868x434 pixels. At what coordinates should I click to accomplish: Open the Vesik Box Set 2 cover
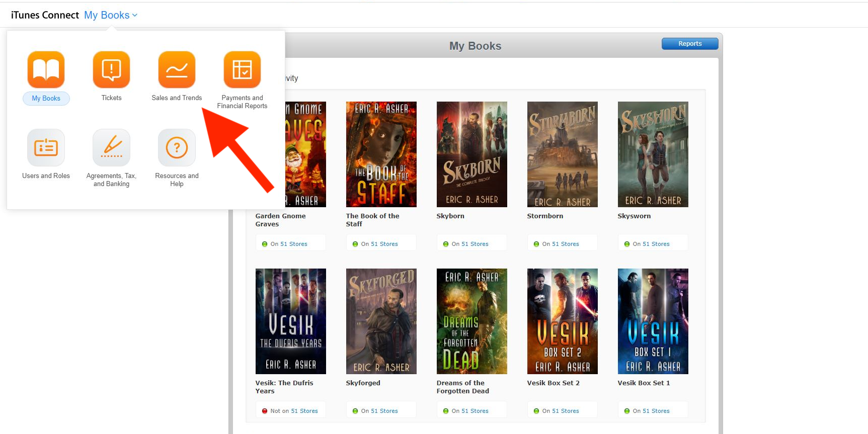click(562, 321)
